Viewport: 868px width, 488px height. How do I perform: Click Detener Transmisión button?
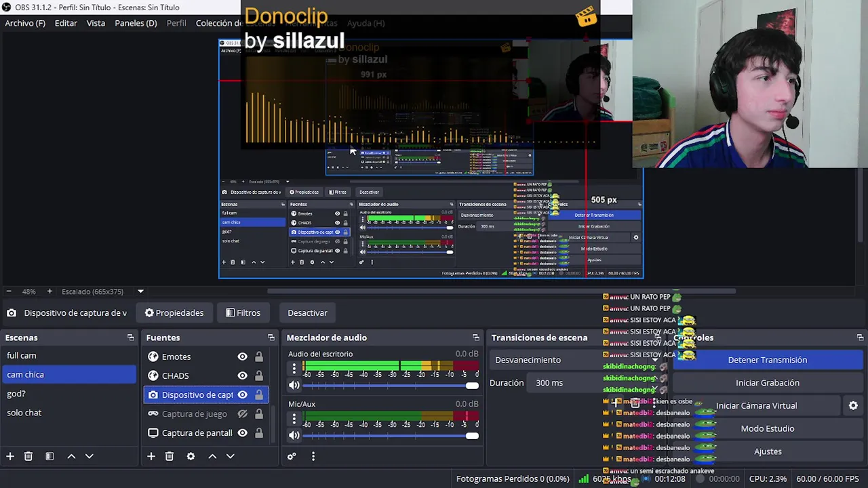pyautogui.click(x=767, y=360)
